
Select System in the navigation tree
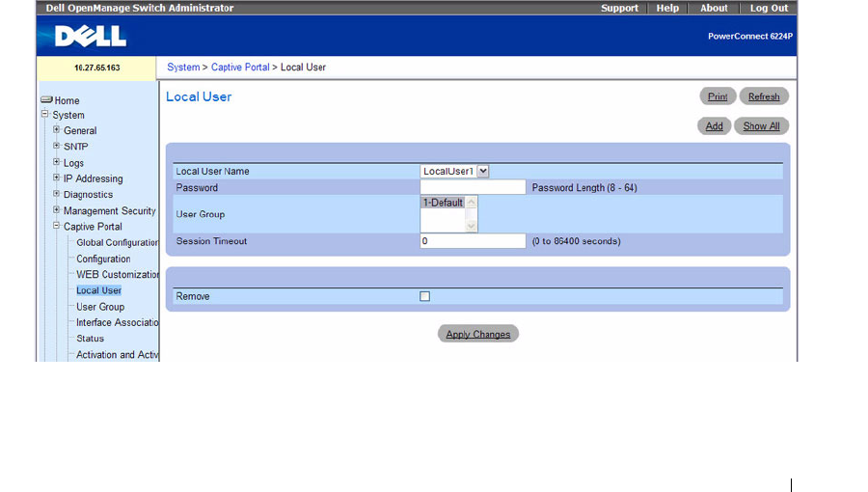[68, 115]
